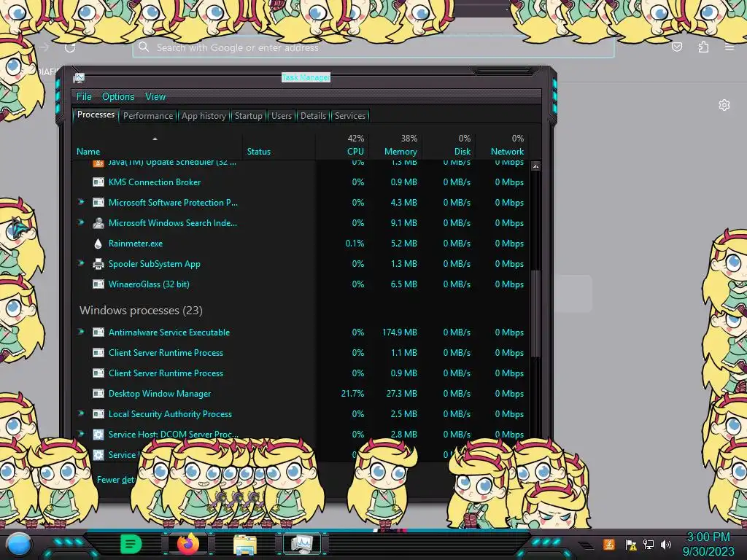Click the scrollbar up arrow in process list

[x=535, y=166]
